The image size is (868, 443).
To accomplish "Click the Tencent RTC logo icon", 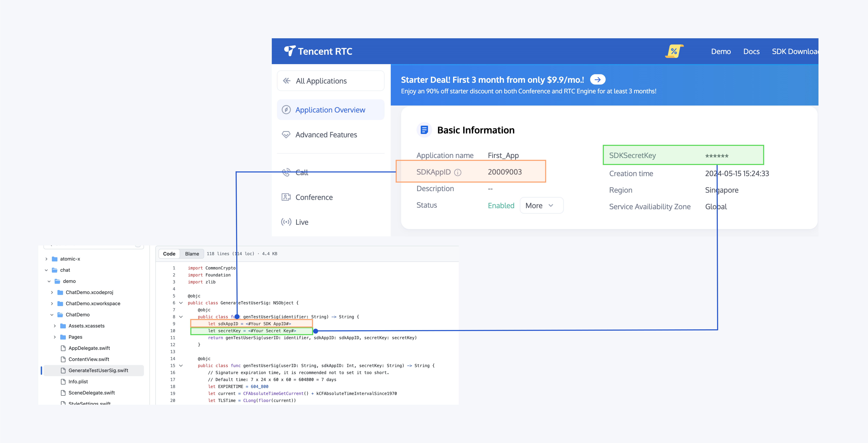I will point(290,51).
